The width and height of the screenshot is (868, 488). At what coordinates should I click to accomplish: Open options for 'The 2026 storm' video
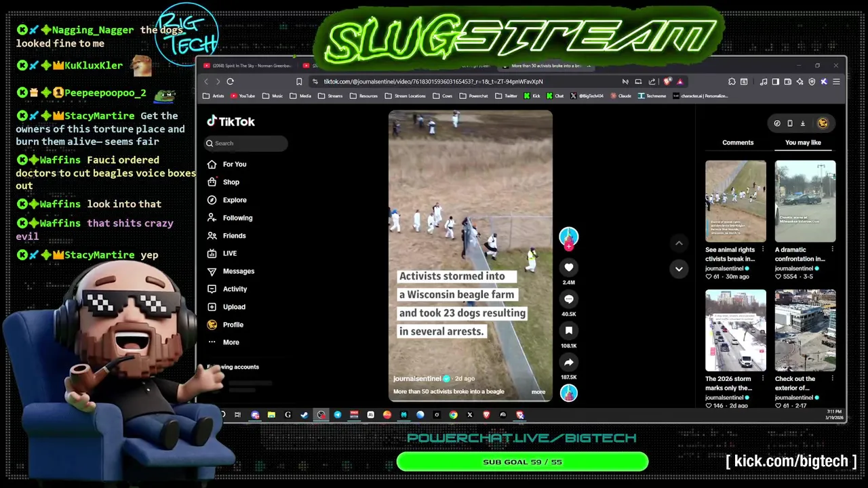pos(763,379)
